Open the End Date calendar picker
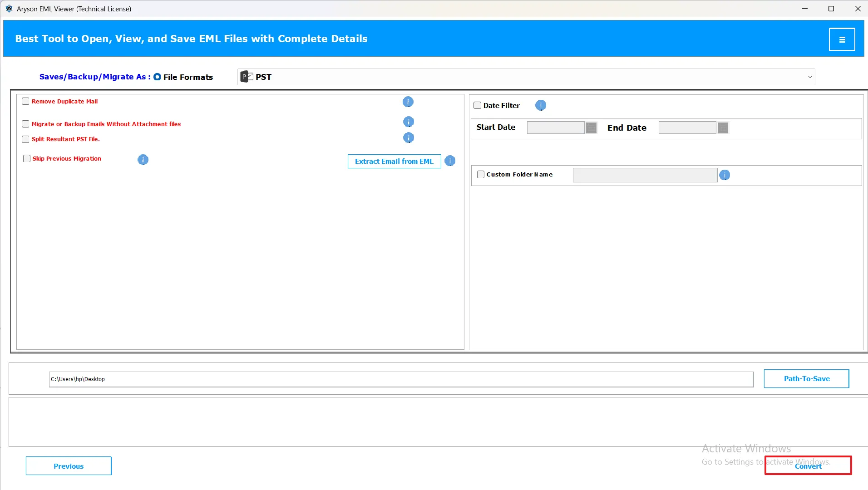The width and height of the screenshot is (868, 490). pyautogui.click(x=723, y=128)
